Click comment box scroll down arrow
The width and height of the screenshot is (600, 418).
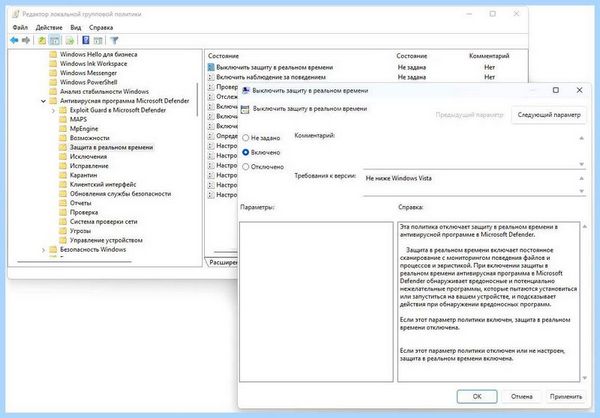582,164
